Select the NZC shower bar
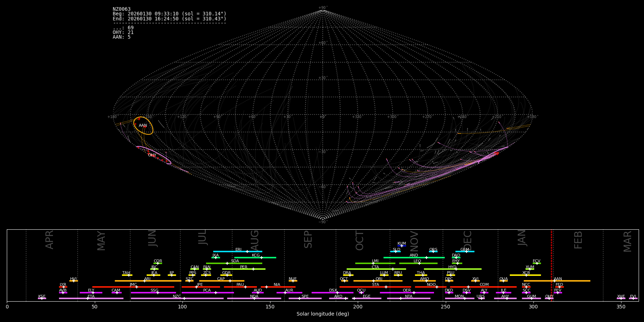The height and width of the screenshot is (322, 644). click(x=177, y=298)
